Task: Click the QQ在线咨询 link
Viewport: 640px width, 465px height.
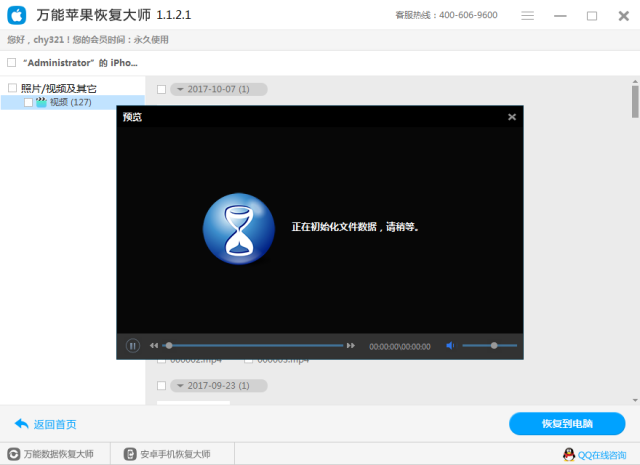Action: pyautogui.click(x=602, y=455)
